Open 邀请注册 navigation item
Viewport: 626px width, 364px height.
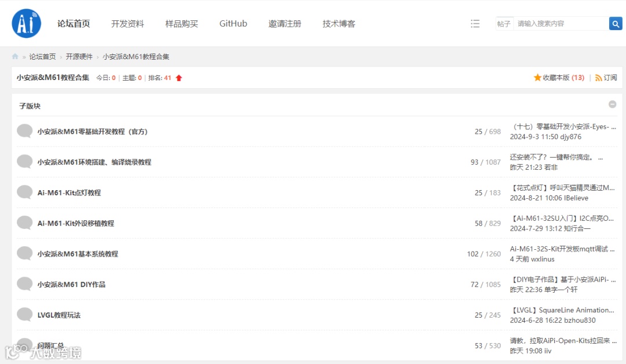pos(285,24)
